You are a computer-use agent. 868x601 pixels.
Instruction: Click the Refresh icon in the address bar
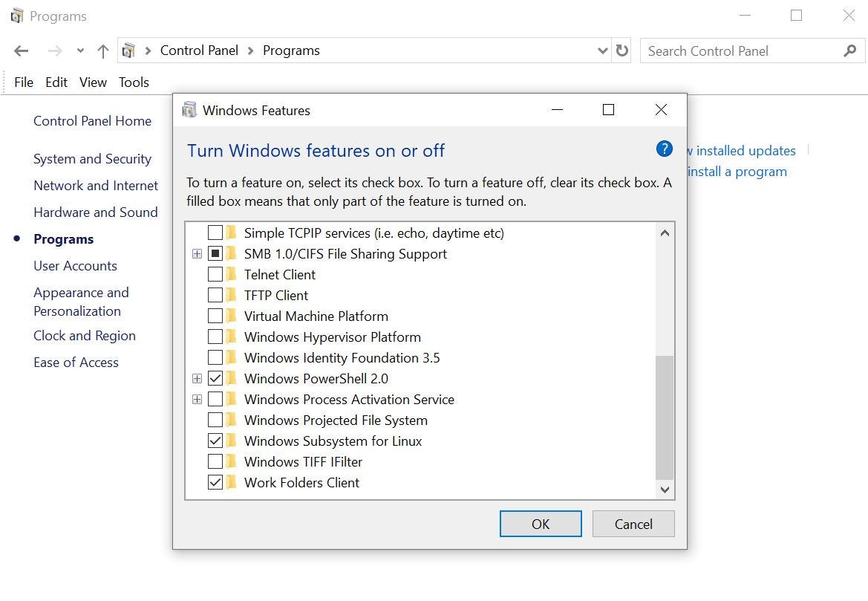pos(622,51)
